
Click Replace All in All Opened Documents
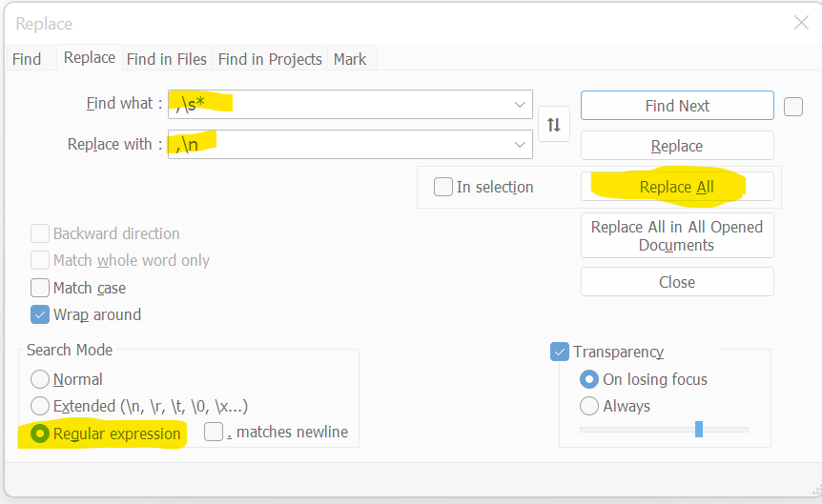[x=677, y=235]
